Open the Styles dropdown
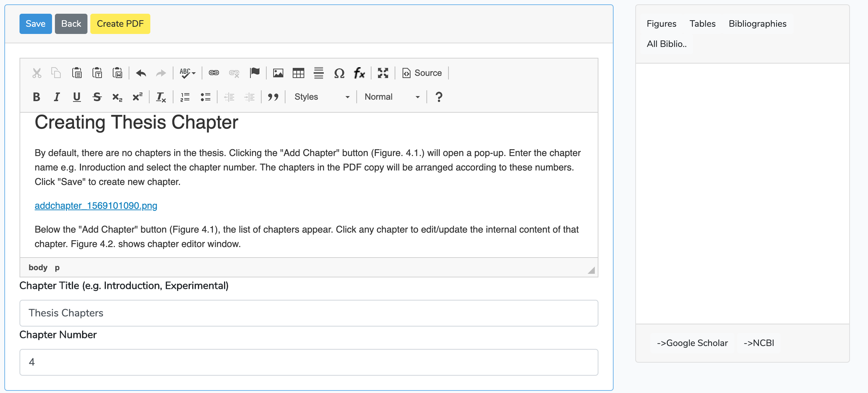The width and height of the screenshot is (868, 393). (322, 97)
